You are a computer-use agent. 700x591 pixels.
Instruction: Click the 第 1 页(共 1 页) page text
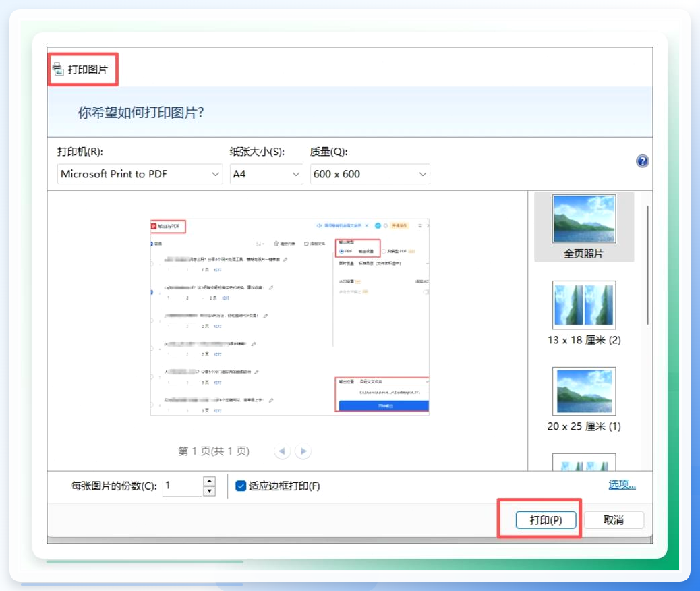pos(214,451)
